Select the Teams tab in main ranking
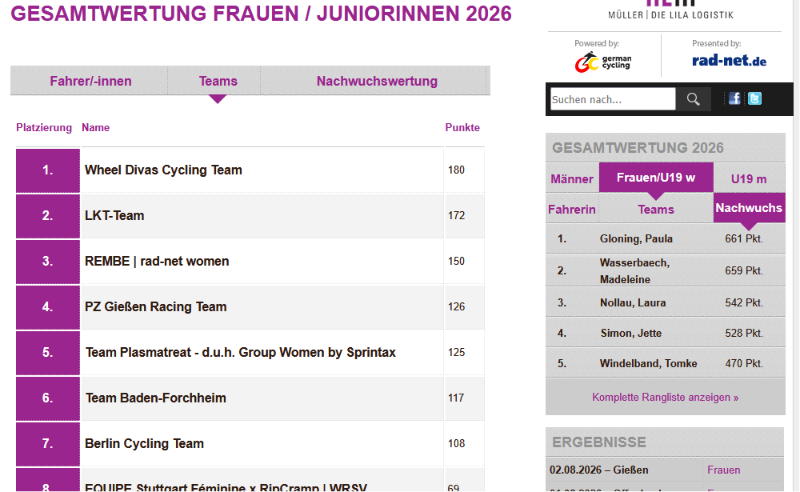The image size is (800, 492). click(x=218, y=81)
